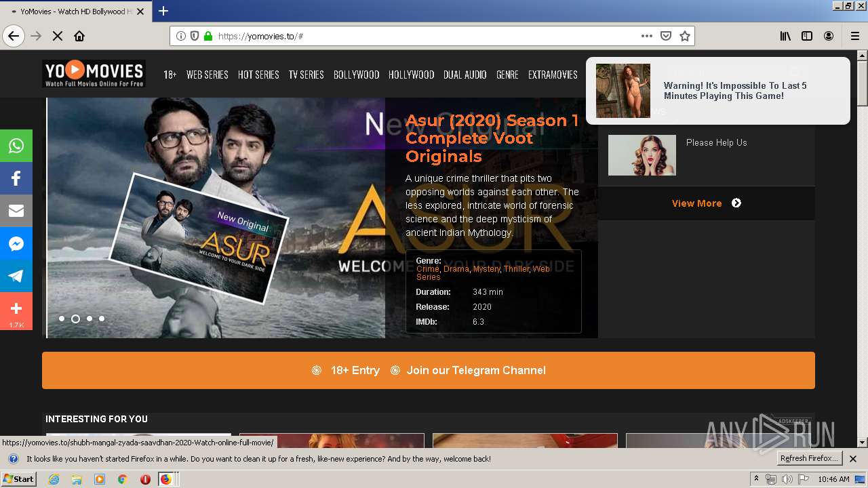Click the 18+ Entry link
Image resolution: width=868 pixels, height=488 pixels.
355,370
